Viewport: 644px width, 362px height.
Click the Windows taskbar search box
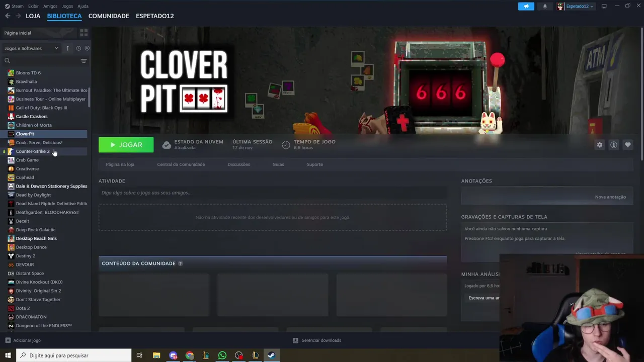pyautogui.click(x=74, y=355)
